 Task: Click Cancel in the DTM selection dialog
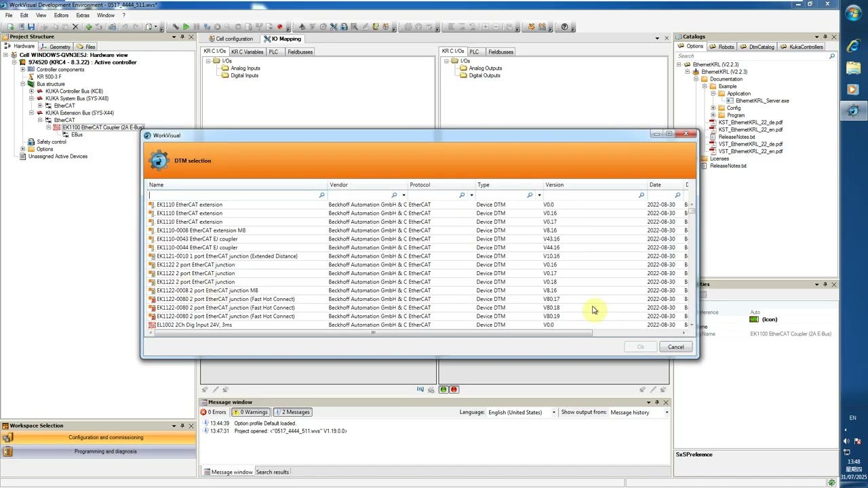(676, 347)
